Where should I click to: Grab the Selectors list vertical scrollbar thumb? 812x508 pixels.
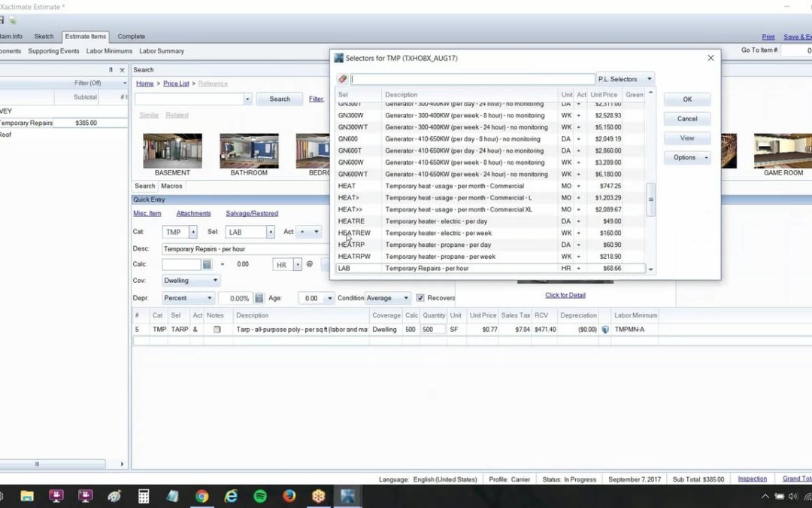pos(650,199)
